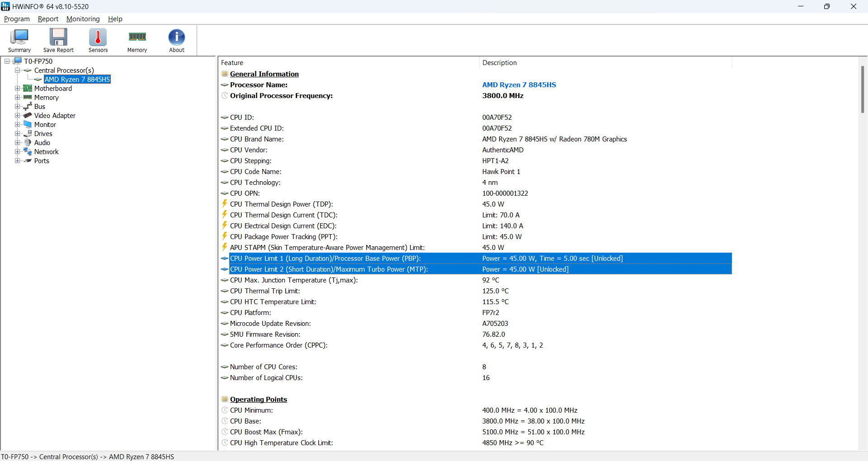Click the Operating Points heading

coord(259,399)
